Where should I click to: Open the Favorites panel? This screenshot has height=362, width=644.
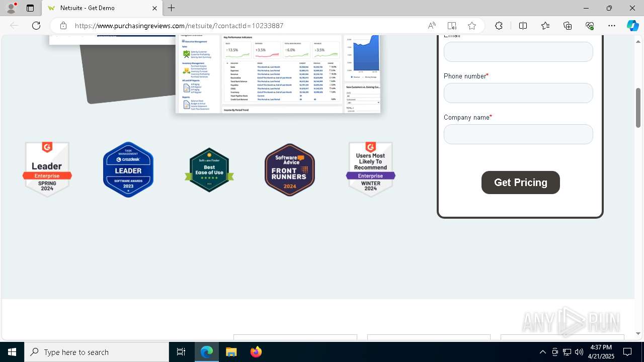pos(545,26)
